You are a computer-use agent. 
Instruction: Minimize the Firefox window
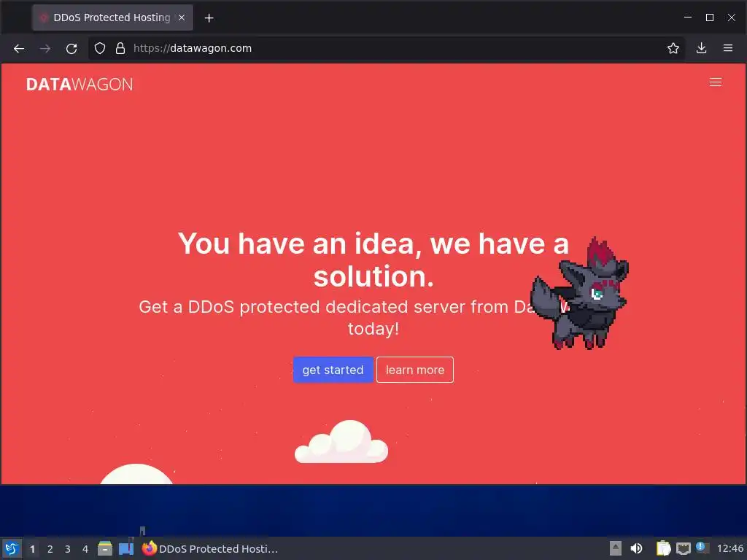coord(688,17)
